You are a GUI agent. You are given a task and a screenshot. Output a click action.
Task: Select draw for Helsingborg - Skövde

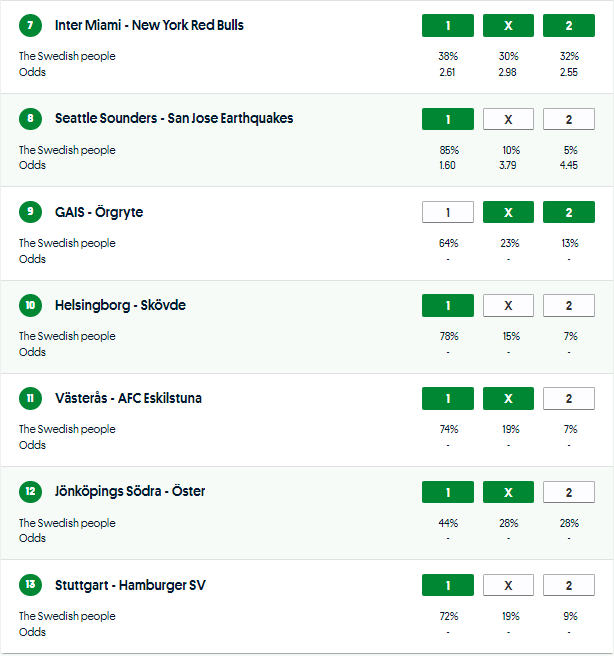pyautogui.click(x=508, y=306)
